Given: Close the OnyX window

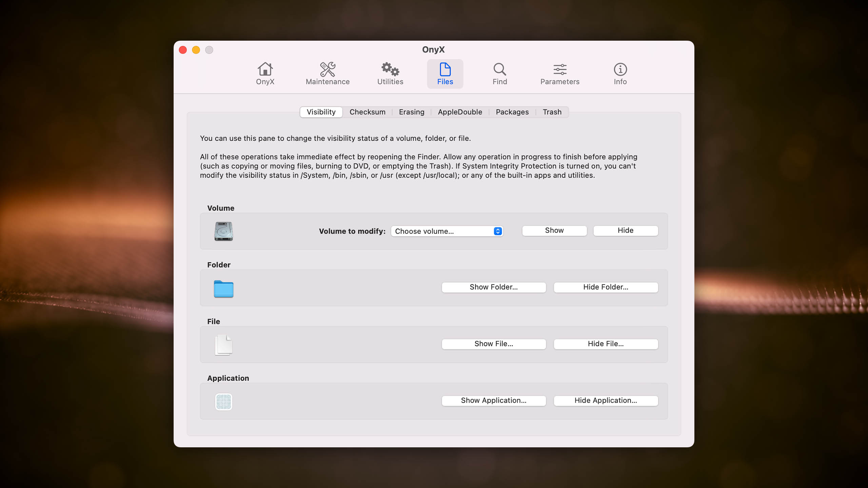Looking at the screenshot, I should (x=183, y=50).
